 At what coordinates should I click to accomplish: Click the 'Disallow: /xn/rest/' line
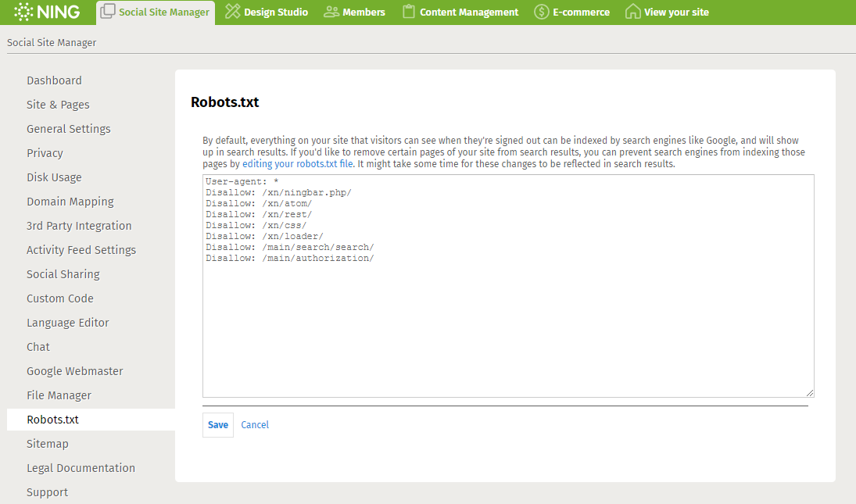tap(259, 214)
